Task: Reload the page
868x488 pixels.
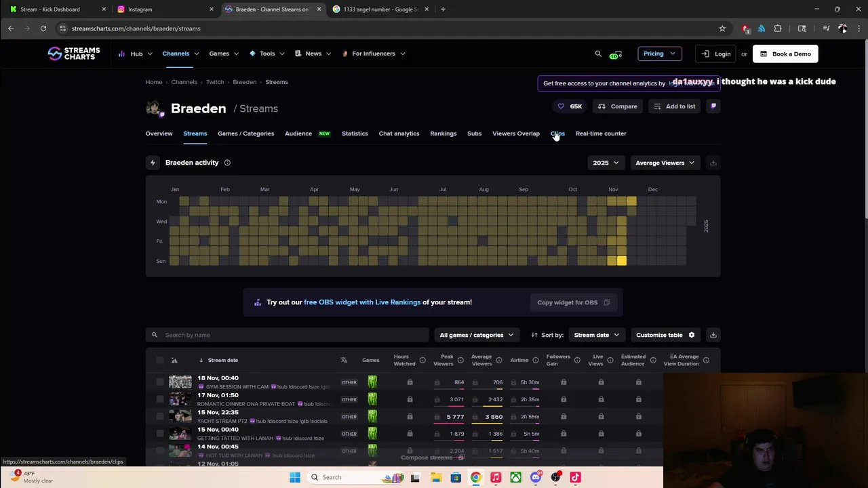Action: (x=43, y=28)
